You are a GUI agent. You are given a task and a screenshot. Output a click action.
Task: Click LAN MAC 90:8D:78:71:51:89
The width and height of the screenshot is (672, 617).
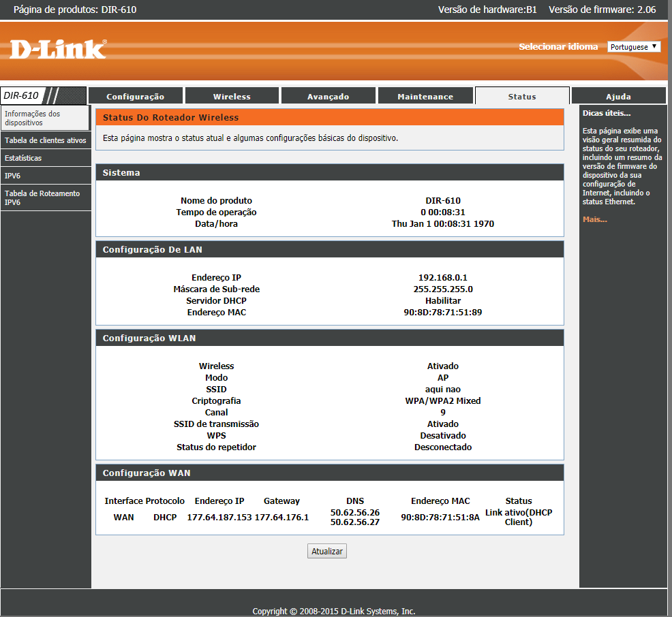click(x=443, y=312)
